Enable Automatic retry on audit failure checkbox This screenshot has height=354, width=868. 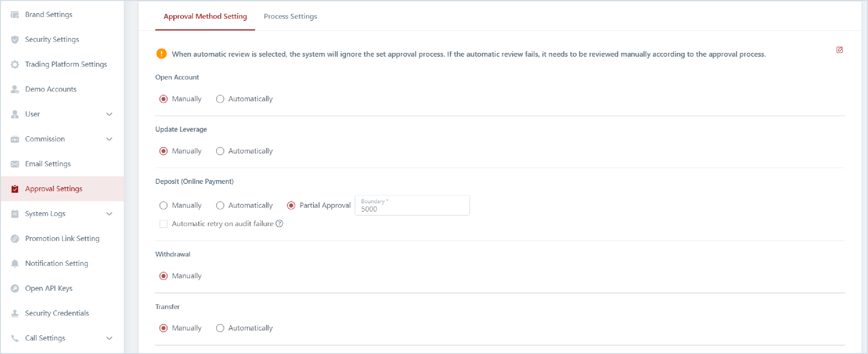[x=164, y=224]
